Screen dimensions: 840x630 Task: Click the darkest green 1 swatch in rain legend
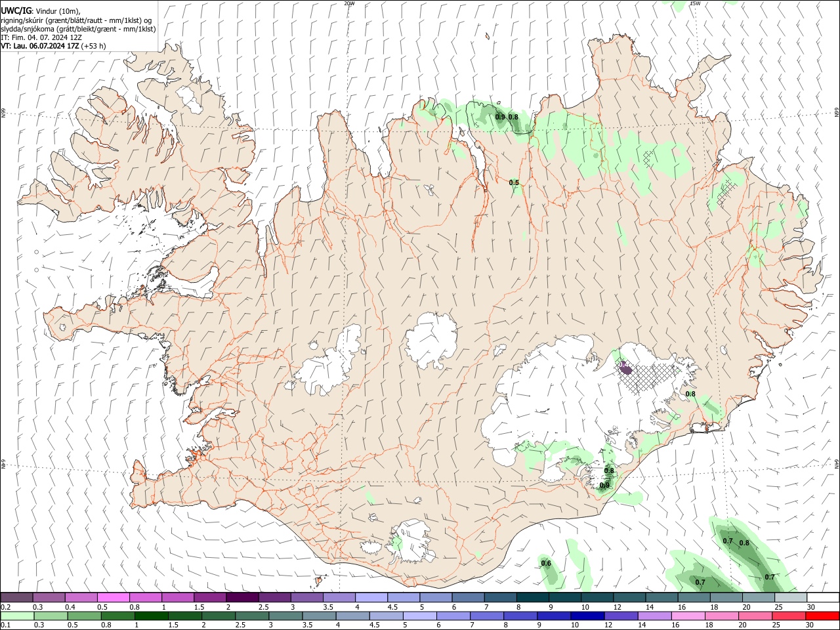click(x=151, y=616)
